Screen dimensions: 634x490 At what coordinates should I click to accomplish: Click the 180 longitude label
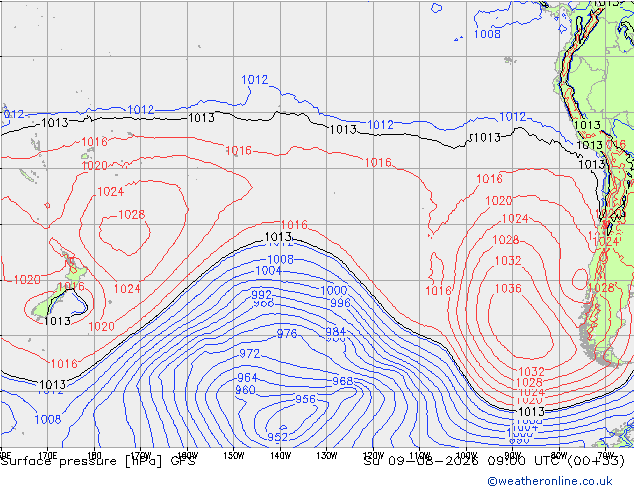(94, 455)
